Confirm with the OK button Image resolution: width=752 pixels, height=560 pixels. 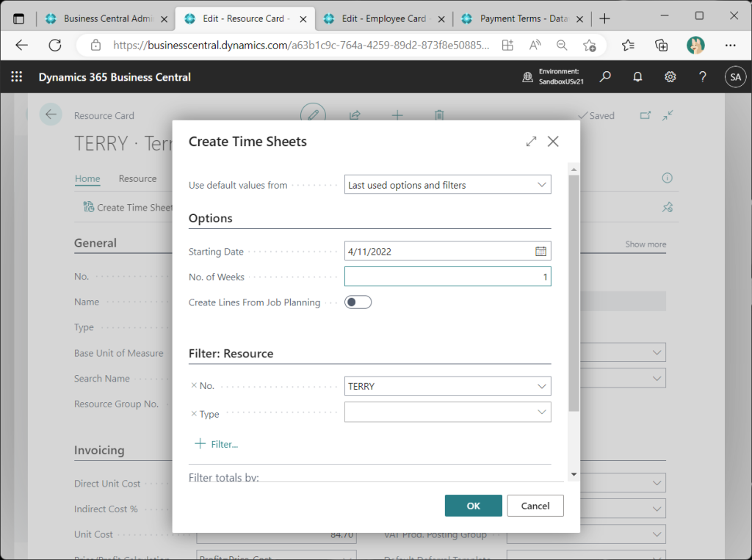(474, 506)
